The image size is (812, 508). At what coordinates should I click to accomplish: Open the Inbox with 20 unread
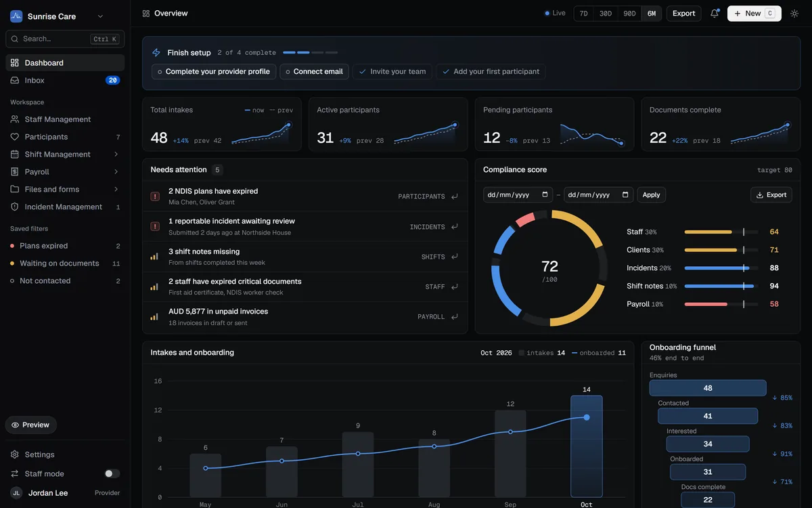[65, 81]
